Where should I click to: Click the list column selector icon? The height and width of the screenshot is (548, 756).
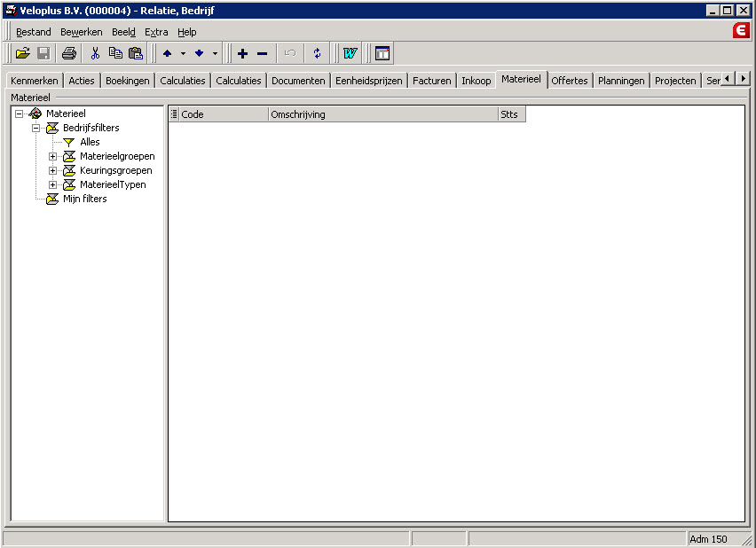(174, 114)
